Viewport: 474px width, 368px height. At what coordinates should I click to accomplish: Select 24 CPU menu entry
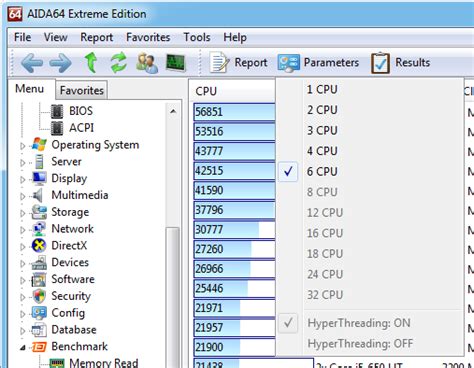pos(370,274)
